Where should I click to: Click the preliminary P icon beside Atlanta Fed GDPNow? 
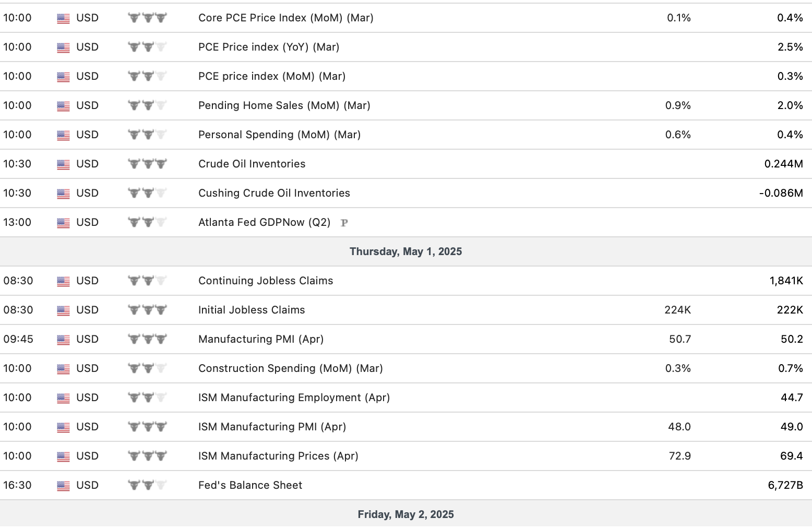coord(344,223)
